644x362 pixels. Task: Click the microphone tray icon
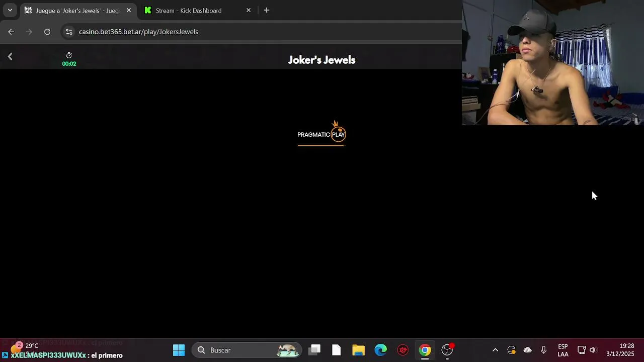(543, 350)
